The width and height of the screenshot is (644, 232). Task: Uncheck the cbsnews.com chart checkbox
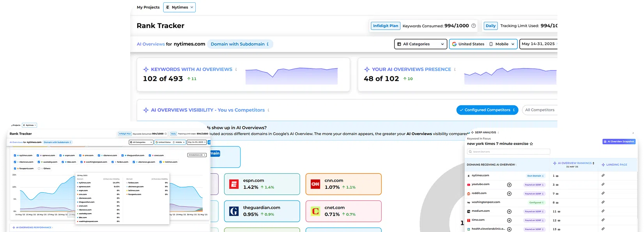[x=99, y=155]
